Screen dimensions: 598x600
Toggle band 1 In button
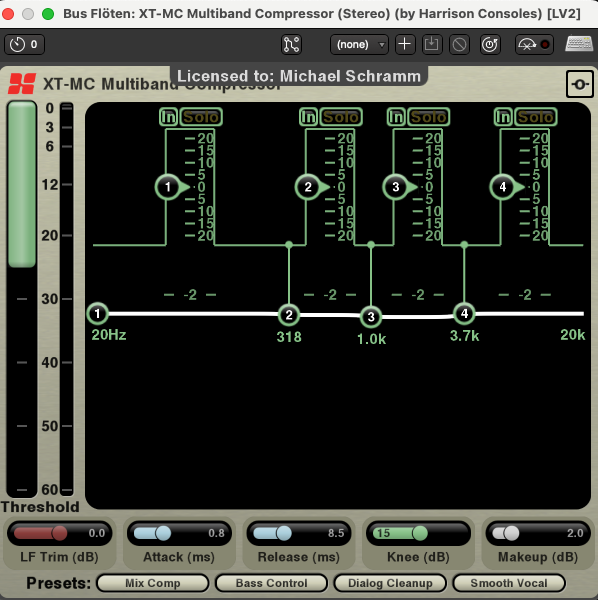point(168,117)
